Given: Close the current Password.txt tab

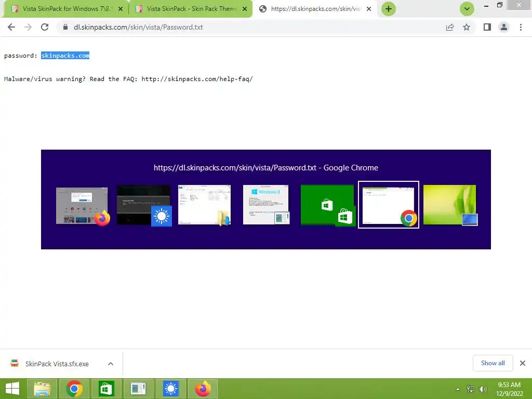Looking at the screenshot, I should (x=369, y=9).
